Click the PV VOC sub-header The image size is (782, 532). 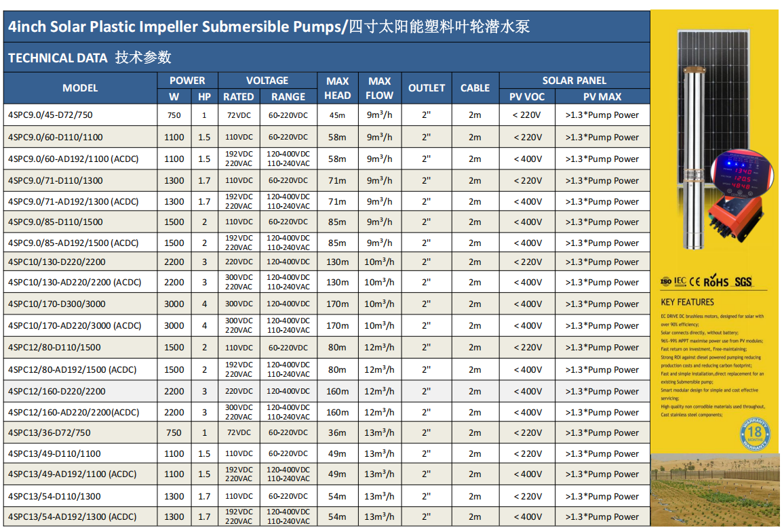point(527,97)
